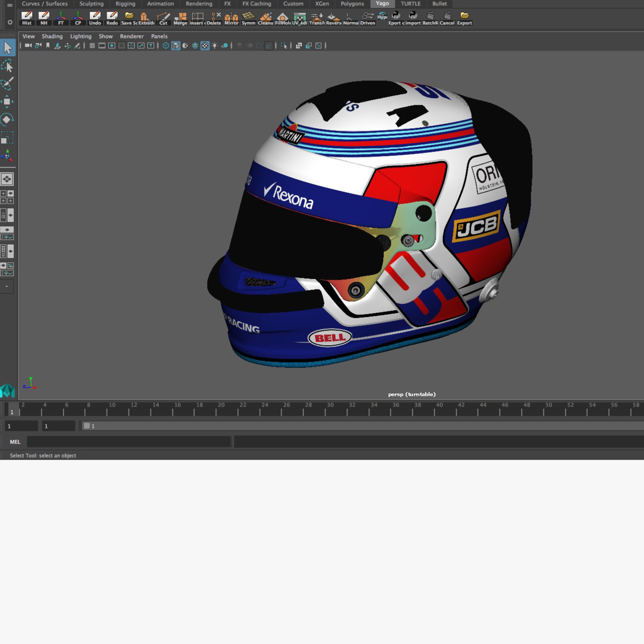Click the Merge shelf icon
Viewport: 644px width, 644px height.
coord(180,18)
